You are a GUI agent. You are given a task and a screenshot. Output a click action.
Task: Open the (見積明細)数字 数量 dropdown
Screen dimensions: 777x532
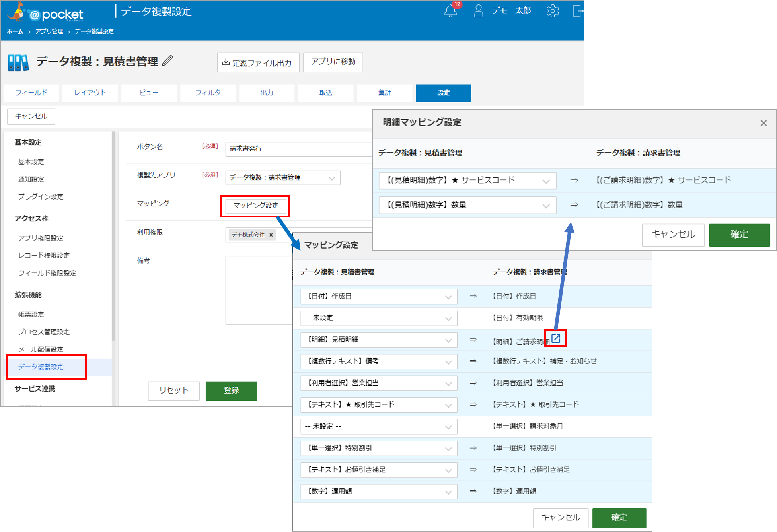point(467,205)
